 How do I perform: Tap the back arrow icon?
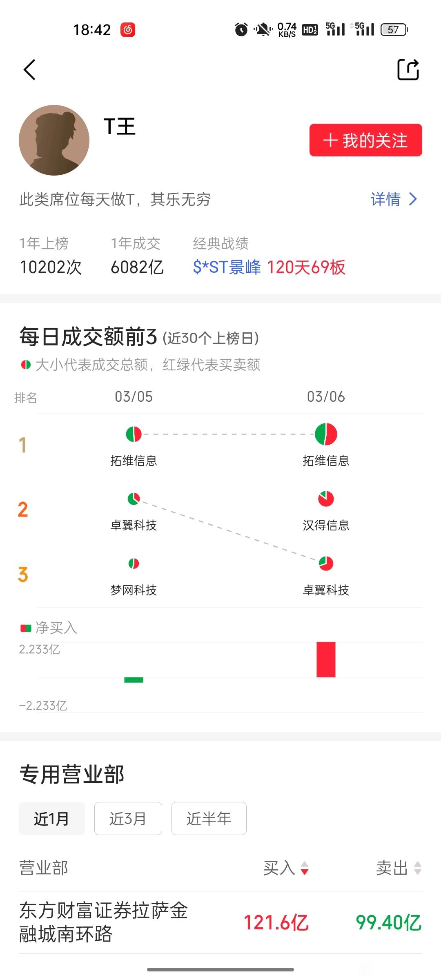[x=29, y=69]
